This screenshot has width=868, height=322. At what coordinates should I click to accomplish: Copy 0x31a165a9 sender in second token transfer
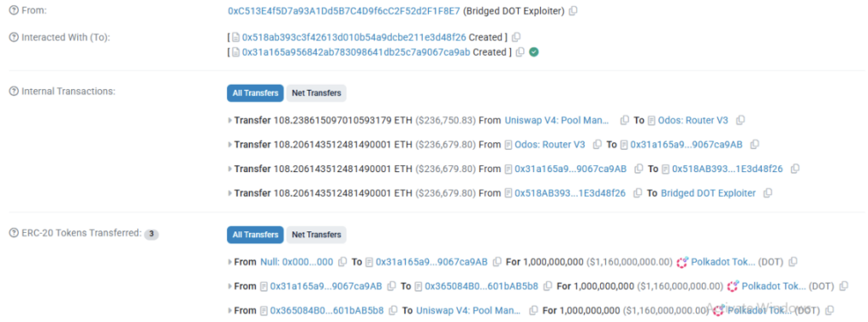point(392,286)
